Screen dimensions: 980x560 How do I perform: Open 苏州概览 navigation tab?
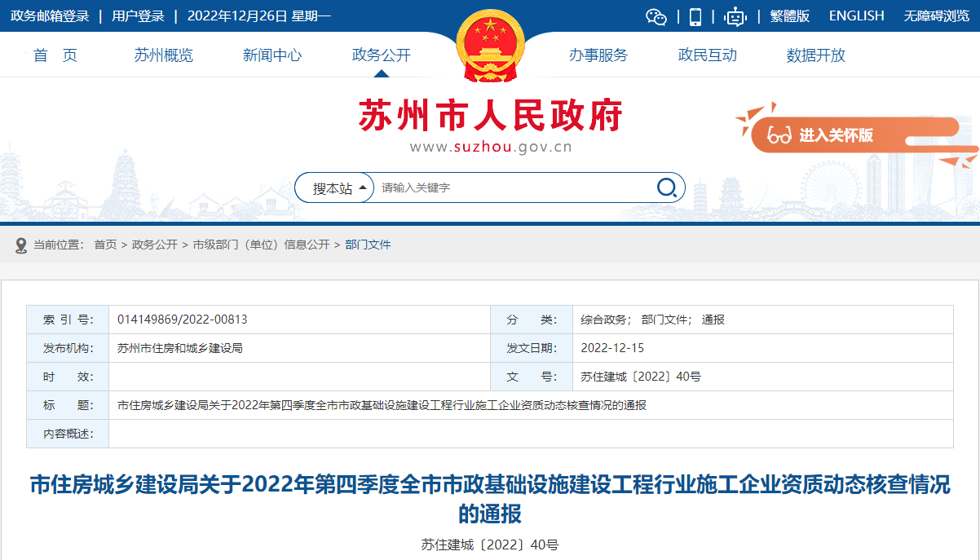164,55
